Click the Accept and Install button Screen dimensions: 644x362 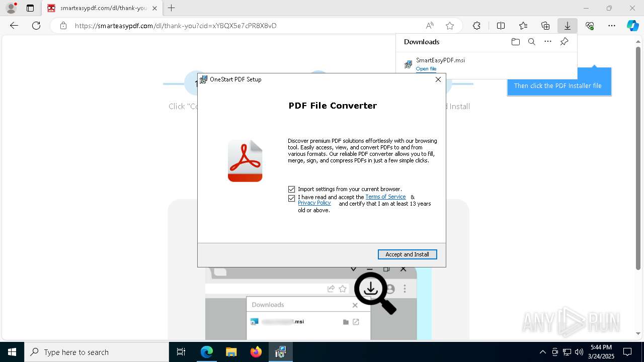pos(407,254)
